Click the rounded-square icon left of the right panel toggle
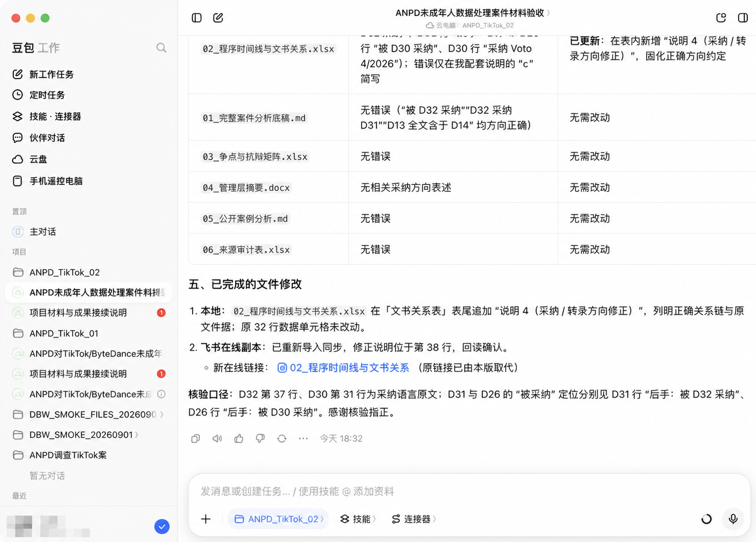The width and height of the screenshot is (756, 542). tap(721, 18)
